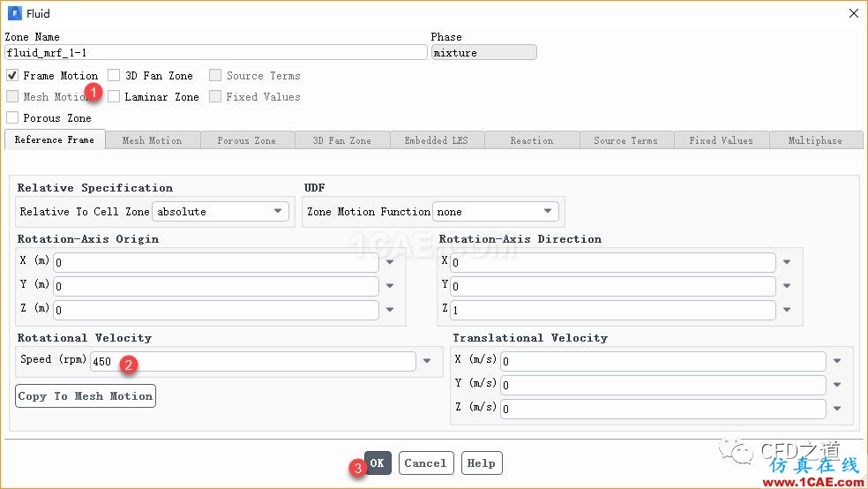Expand Translational Velocity Y options arrow
The width and height of the screenshot is (868, 489).
click(837, 384)
